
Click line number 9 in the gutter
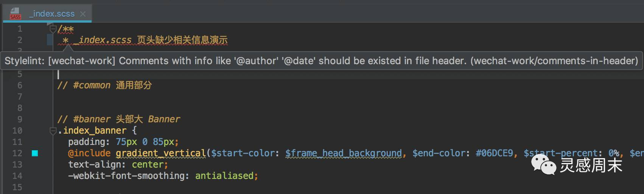20,119
